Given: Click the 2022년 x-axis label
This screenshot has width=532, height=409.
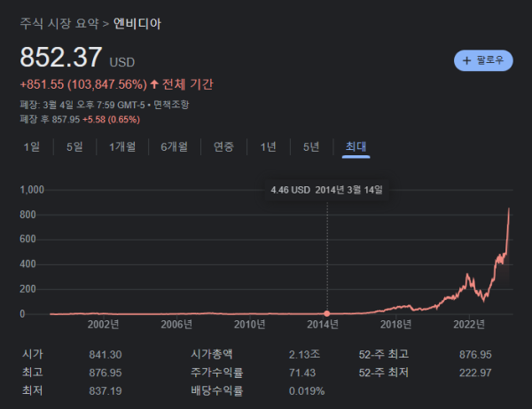Looking at the screenshot, I should pyautogui.click(x=469, y=325).
